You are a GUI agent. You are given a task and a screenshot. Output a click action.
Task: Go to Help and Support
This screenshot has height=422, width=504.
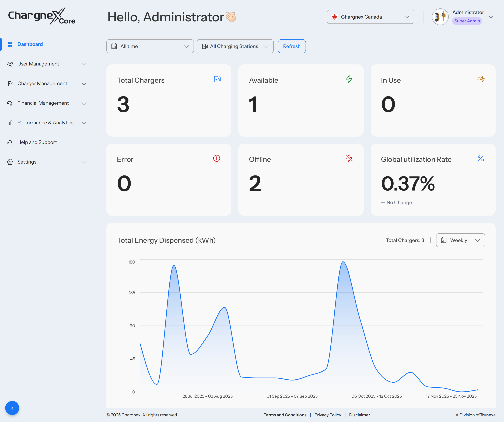[37, 142]
